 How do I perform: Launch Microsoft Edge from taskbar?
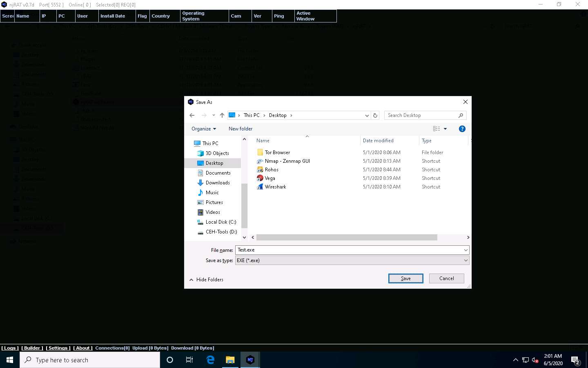210,360
